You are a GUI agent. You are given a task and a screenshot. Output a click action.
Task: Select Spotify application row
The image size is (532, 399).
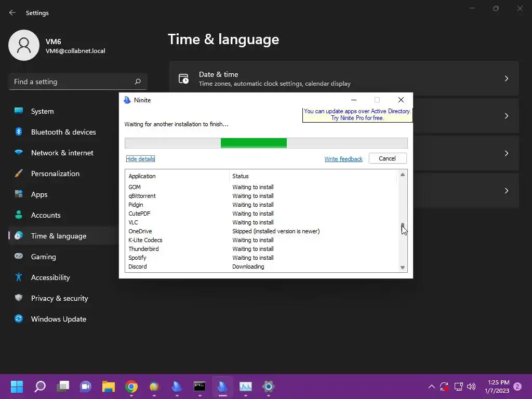tap(261, 258)
